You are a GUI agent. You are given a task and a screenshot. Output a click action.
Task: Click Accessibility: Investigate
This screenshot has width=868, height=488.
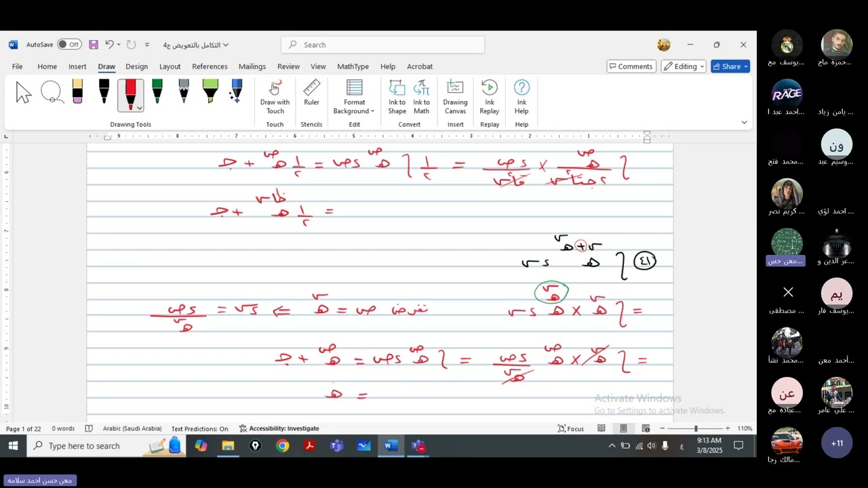click(x=279, y=428)
